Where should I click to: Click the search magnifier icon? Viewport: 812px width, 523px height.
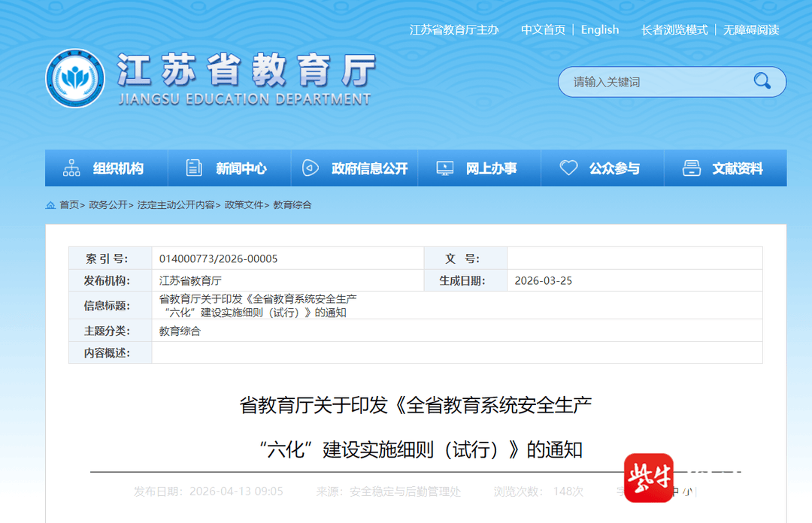point(762,81)
